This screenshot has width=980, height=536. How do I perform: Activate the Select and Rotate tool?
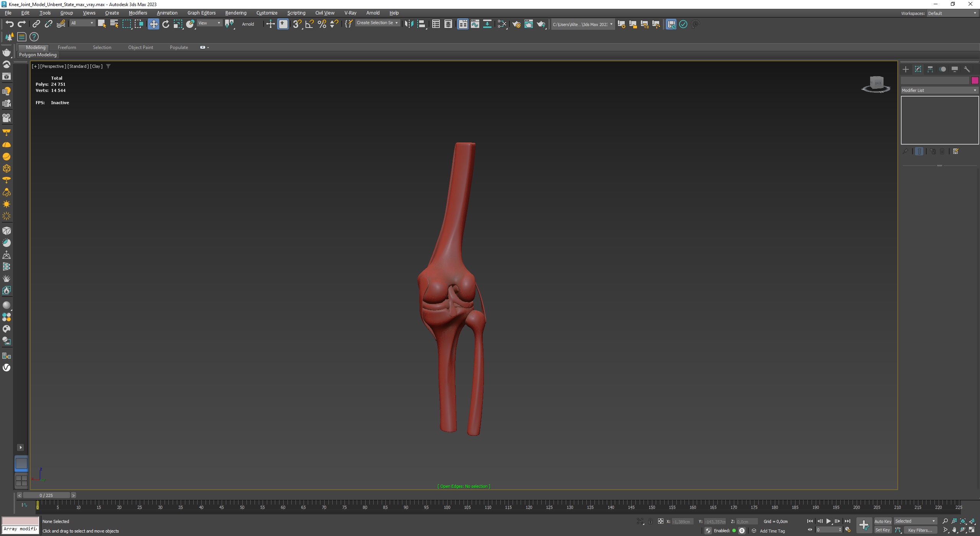pyautogui.click(x=166, y=24)
